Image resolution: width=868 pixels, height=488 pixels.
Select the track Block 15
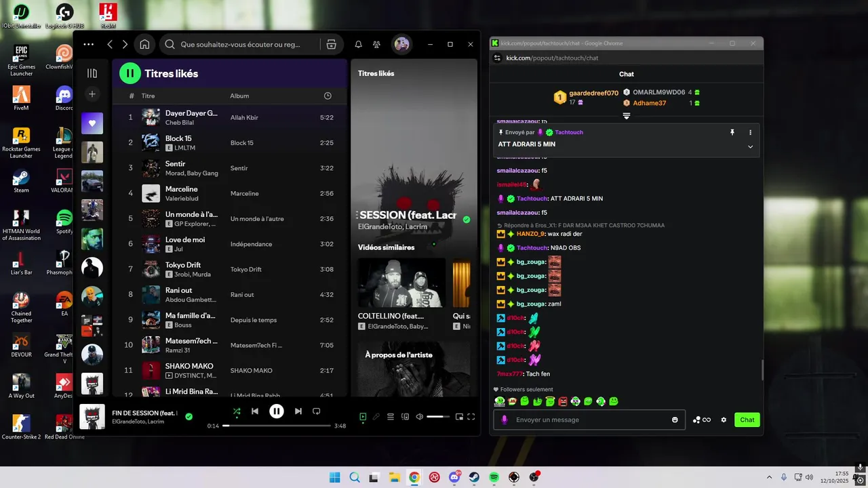tap(230, 142)
